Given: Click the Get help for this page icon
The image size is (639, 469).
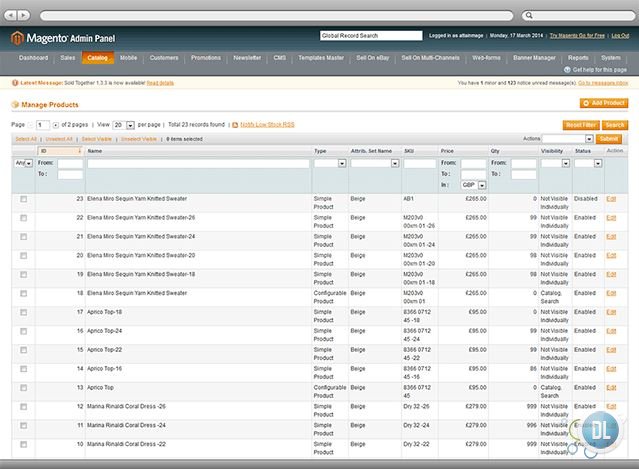Looking at the screenshot, I should [568, 70].
